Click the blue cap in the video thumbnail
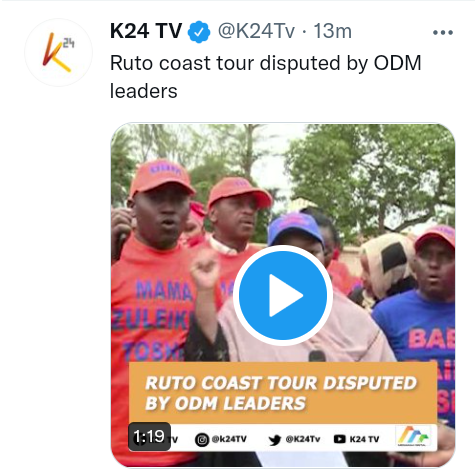Screen dimensions: 475x474 pyautogui.click(x=295, y=228)
